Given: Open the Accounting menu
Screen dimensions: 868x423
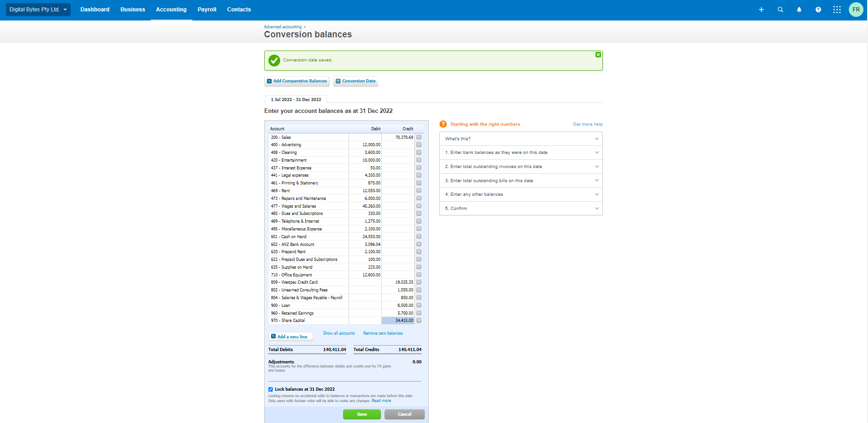Looking at the screenshot, I should tap(171, 10).
